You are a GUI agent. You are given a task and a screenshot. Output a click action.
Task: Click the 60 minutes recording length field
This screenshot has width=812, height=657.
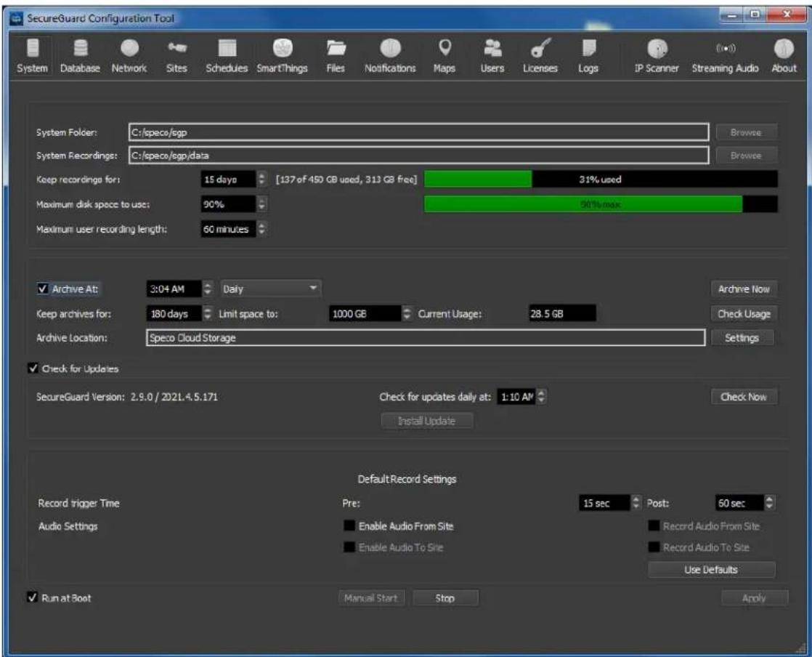[228, 228]
